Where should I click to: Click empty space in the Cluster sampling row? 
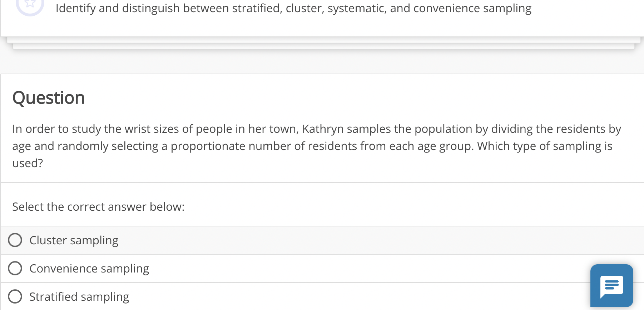point(357,240)
